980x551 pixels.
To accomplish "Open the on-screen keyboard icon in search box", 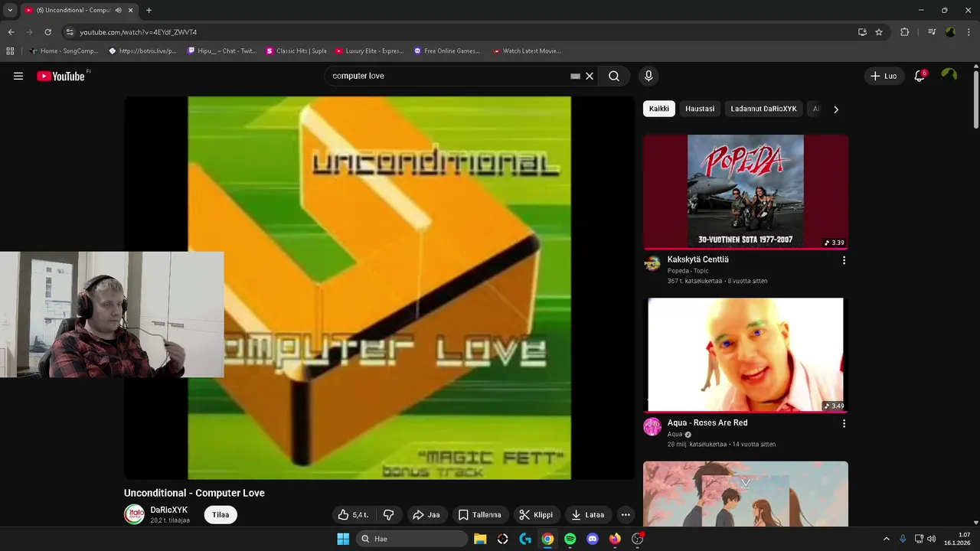I will tap(575, 76).
